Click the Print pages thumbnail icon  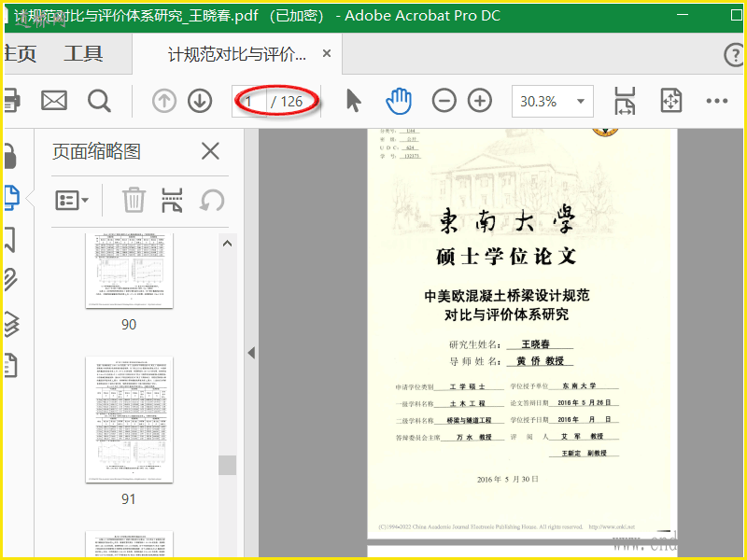point(172,200)
